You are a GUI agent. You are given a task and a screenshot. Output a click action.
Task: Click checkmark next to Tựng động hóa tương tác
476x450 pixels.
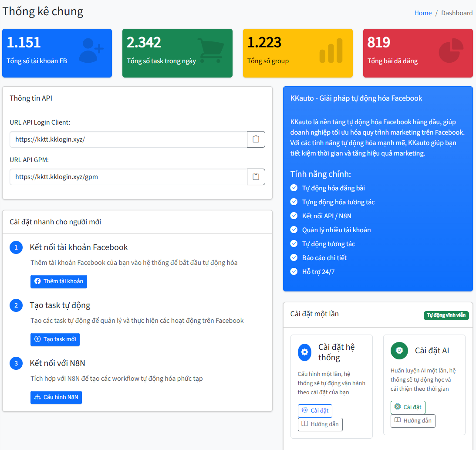coord(294,202)
